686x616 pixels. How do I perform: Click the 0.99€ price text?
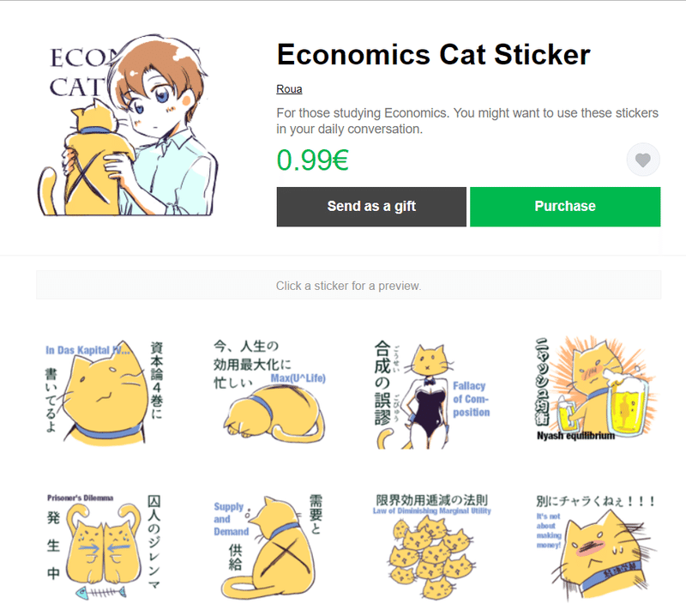coord(312,160)
